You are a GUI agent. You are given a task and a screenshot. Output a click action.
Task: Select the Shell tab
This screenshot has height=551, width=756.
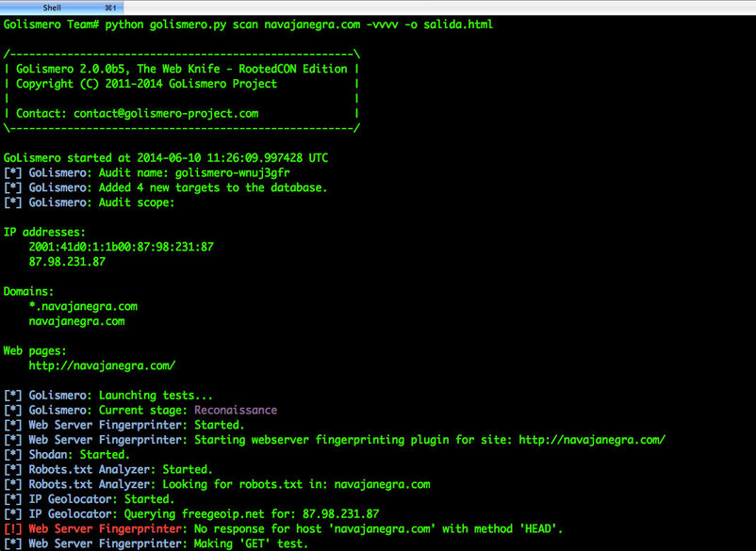pyautogui.click(x=61, y=8)
